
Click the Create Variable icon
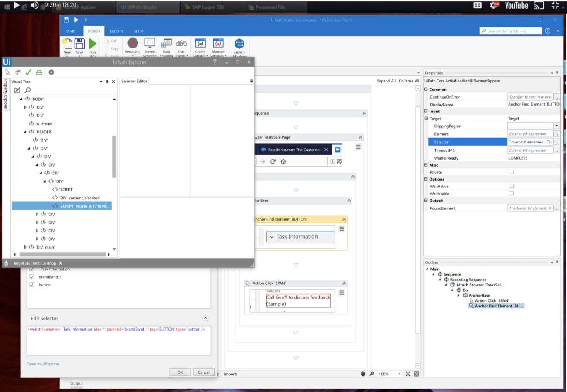point(200,43)
